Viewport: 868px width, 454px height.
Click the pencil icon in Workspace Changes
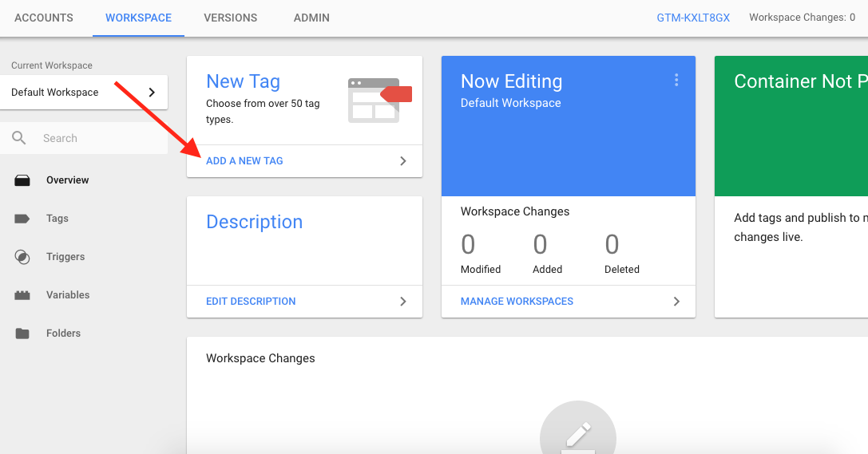[577, 435]
